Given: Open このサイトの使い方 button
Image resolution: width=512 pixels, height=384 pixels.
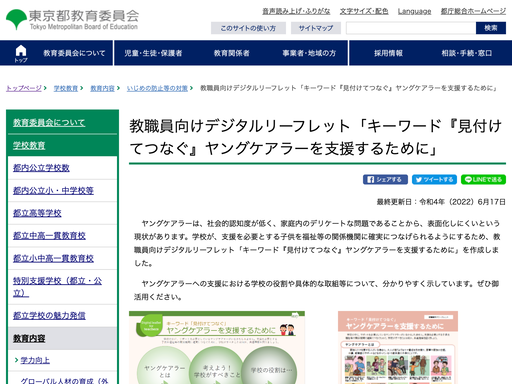Looking at the screenshot, I should point(248,28).
